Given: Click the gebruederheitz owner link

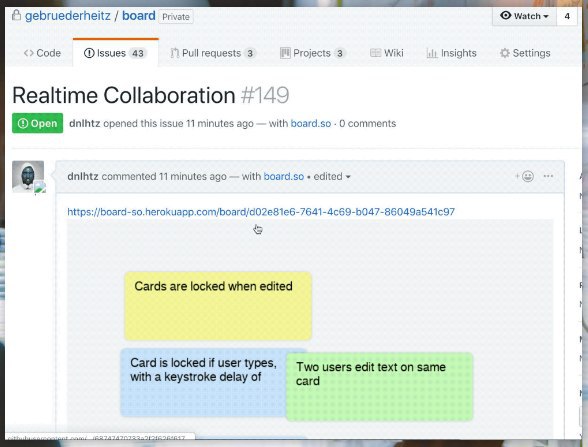Looking at the screenshot, I should pyautogui.click(x=68, y=16).
